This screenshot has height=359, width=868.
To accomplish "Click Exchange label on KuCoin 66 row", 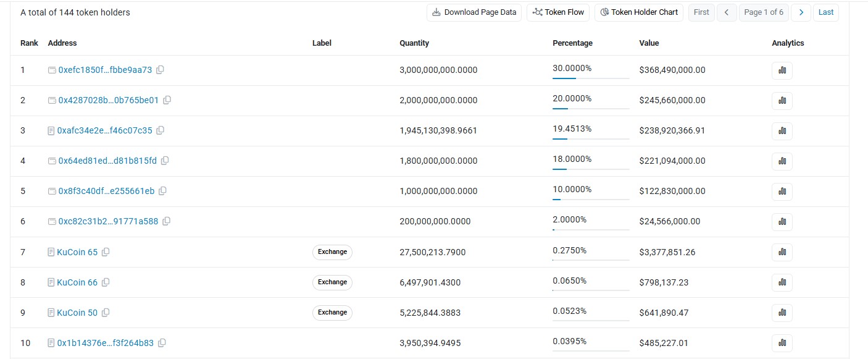I will point(332,282).
